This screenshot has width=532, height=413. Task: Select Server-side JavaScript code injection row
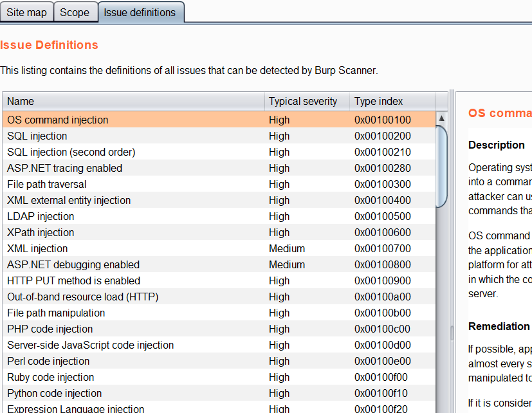[219, 345]
